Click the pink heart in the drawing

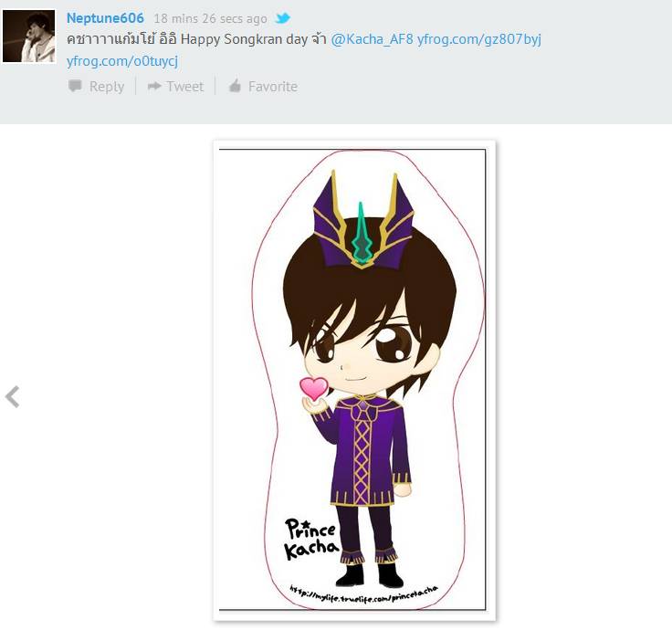314,389
